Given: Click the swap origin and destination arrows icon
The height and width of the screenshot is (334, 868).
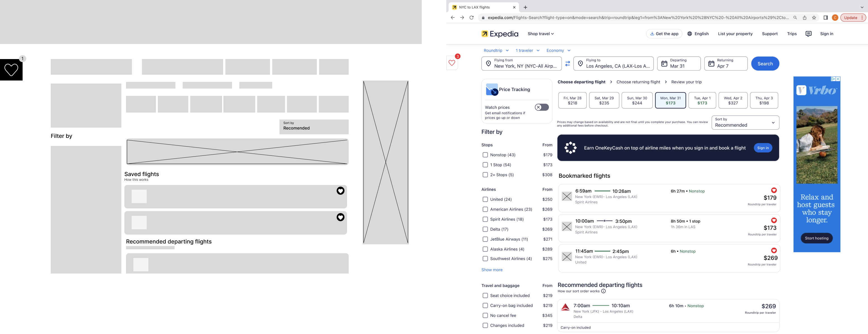Looking at the screenshot, I should click(x=567, y=64).
